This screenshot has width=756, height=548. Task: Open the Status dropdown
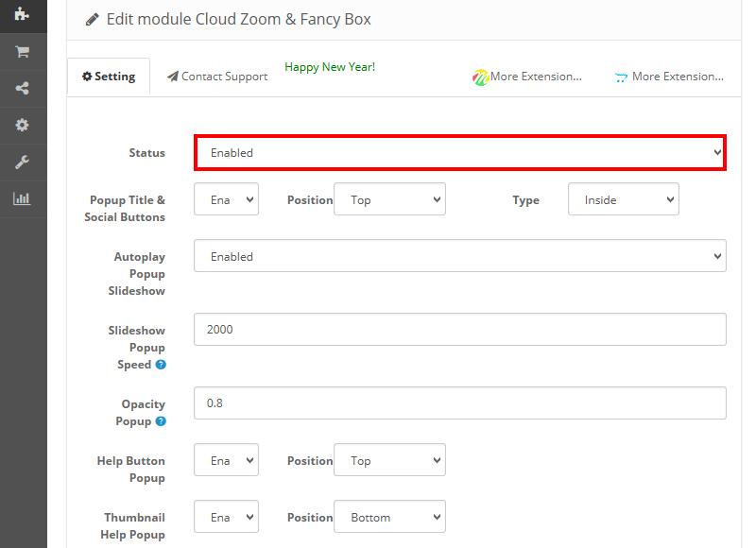[459, 152]
